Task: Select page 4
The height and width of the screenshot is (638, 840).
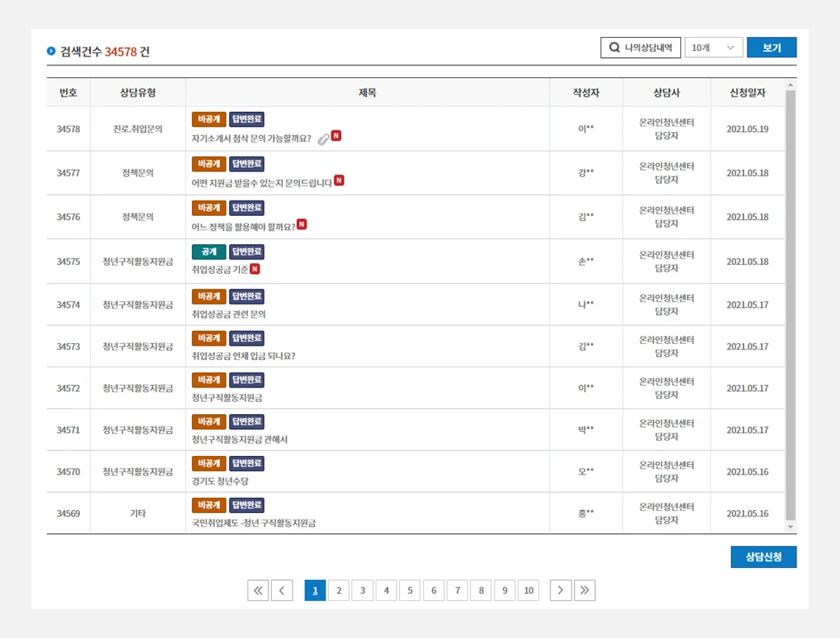Action: click(386, 590)
